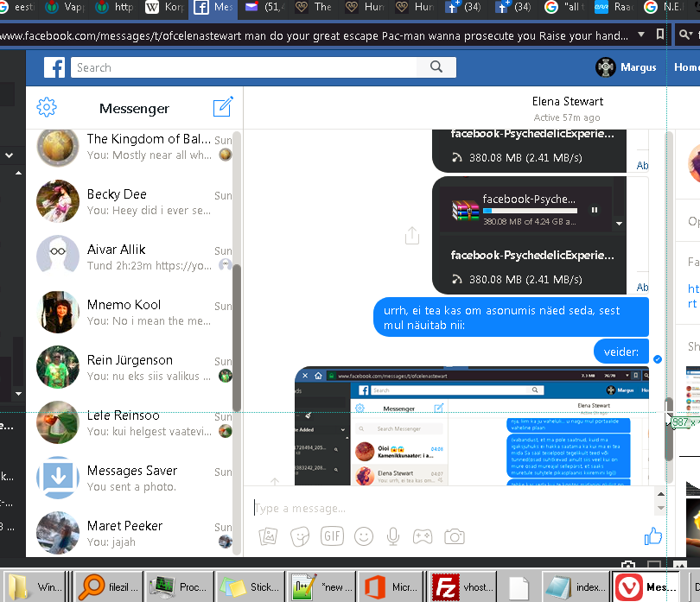Open the Mnemo Kool conversation
Screen dimensions: 700x602
coord(133,313)
